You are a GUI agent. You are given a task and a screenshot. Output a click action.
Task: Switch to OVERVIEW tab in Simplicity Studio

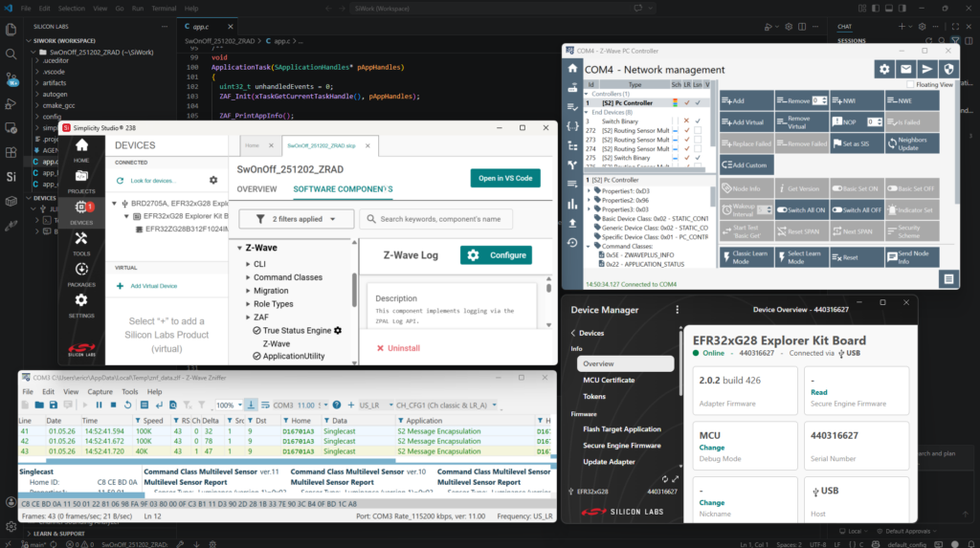point(256,189)
